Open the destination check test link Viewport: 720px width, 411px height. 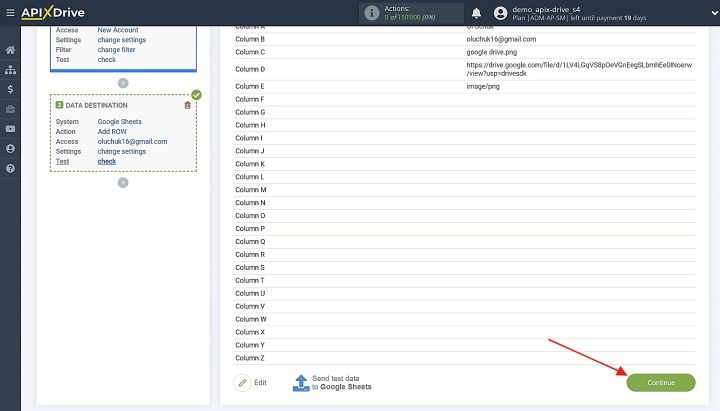tap(107, 161)
